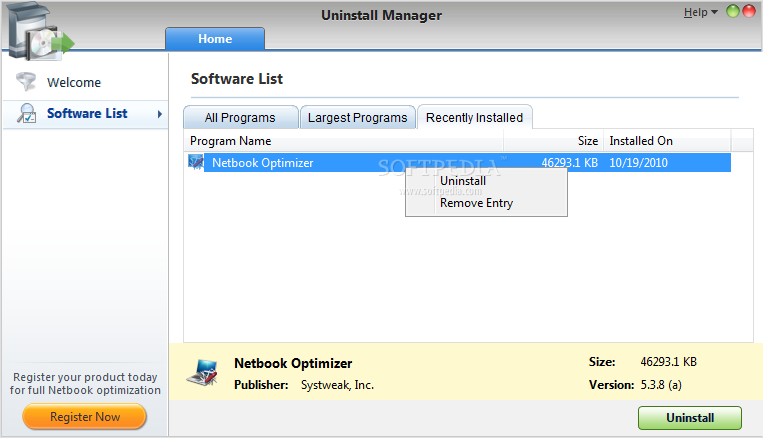Click the 46293.1 KB value in details panel
The width and height of the screenshot is (763, 438).
[x=669, y=362]
